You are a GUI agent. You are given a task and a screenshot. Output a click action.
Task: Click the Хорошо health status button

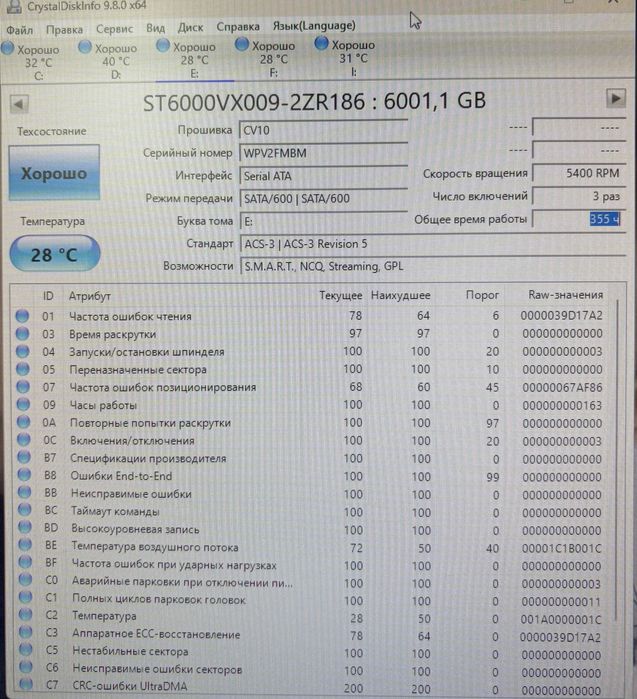[x=54, y=173]
